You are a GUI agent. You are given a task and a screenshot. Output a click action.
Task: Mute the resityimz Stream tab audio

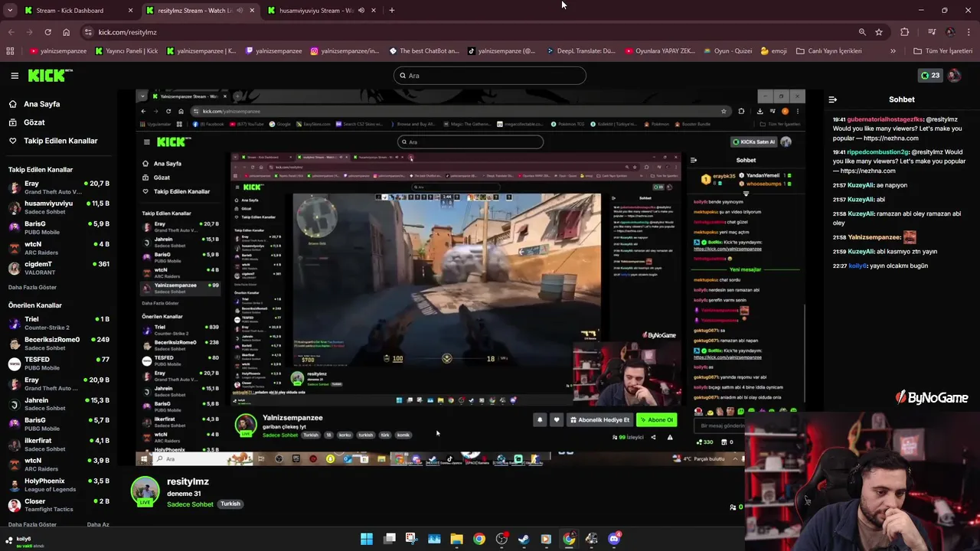240,11
